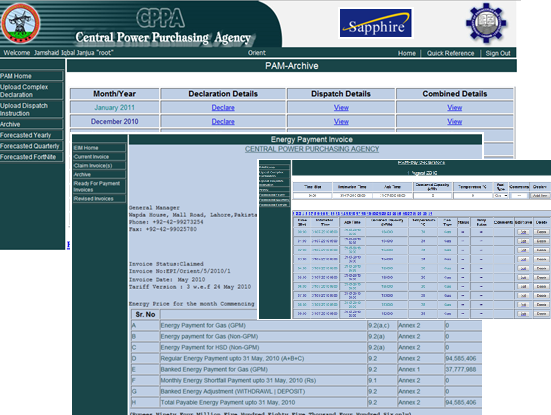Click Declared Capacity input in declaration window
The image size is (551, 415).
(433, 195)
